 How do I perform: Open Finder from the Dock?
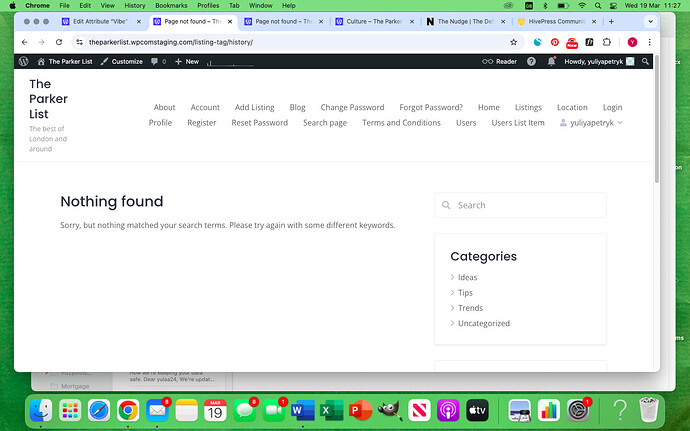41,410
